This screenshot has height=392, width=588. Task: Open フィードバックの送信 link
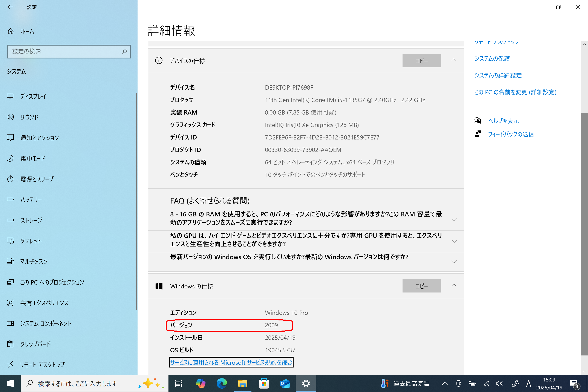511,134
